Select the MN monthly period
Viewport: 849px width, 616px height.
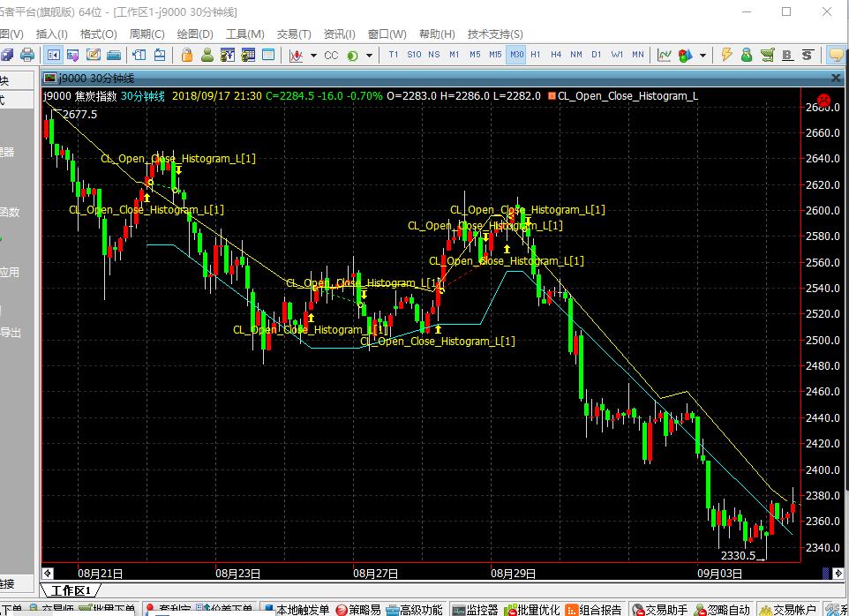coord(638,55)
